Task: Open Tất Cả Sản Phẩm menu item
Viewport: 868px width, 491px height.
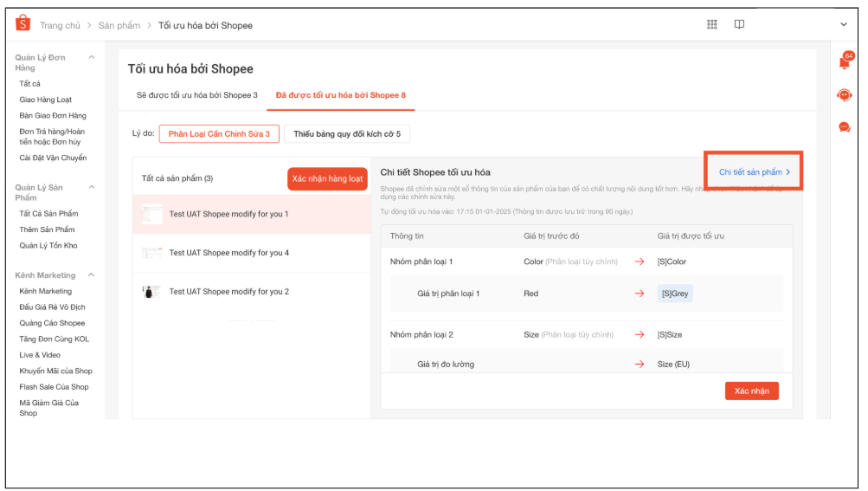Action: click(48, 213)
